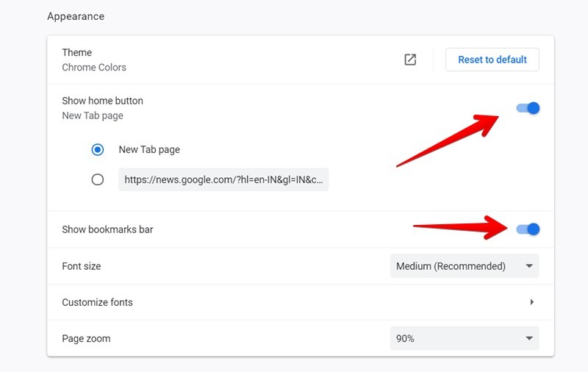Click the Chrome Colors subtitle
This screenshot has height=372, width=588.
[94, 67]
